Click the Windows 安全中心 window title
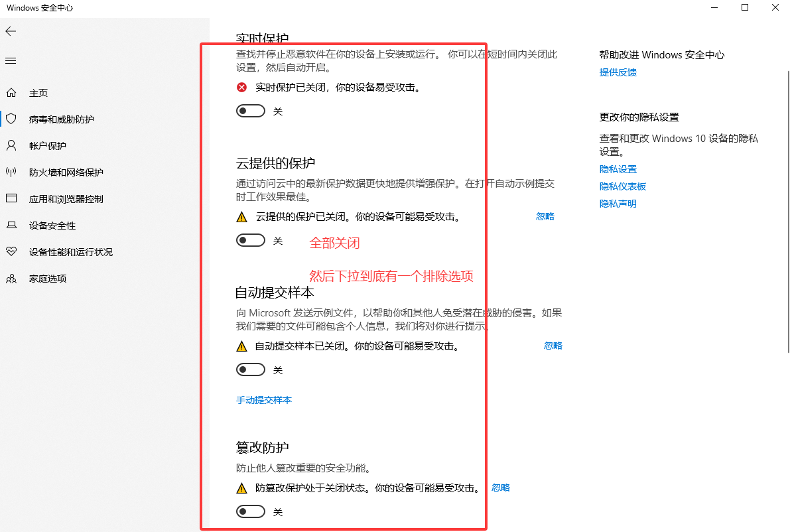This screenshot has height=532, width=790. (x=40, y=8)
